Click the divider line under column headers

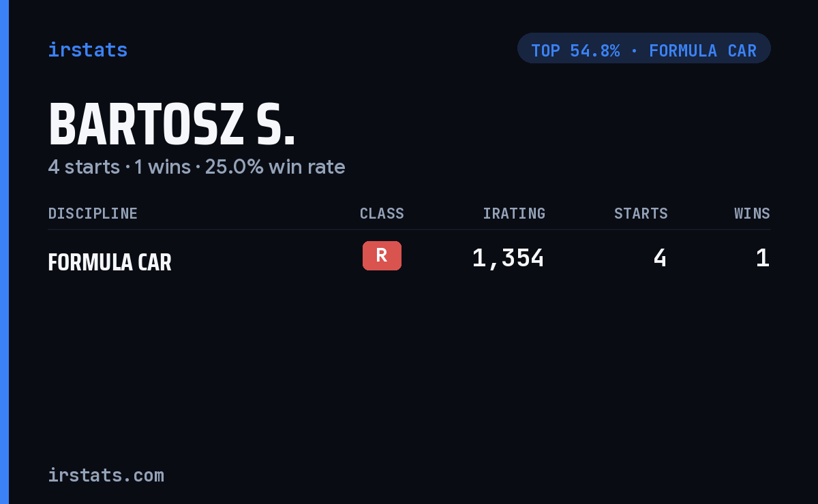[x=409, y=230]
